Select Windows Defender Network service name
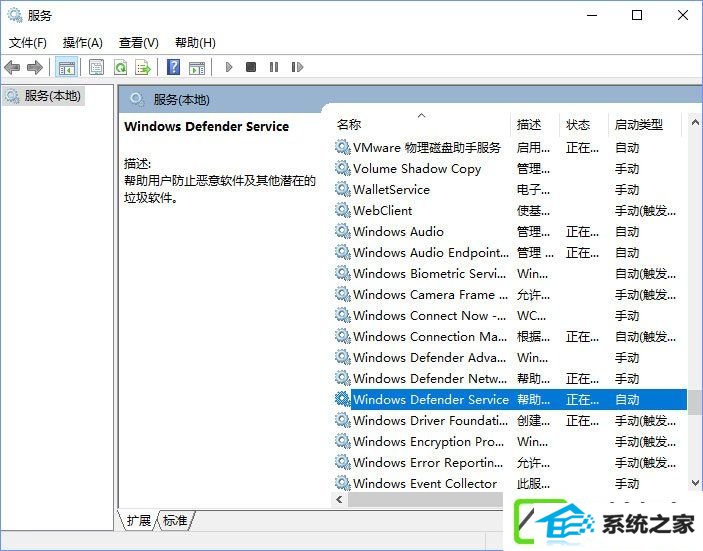 click(x=430, y=378)
